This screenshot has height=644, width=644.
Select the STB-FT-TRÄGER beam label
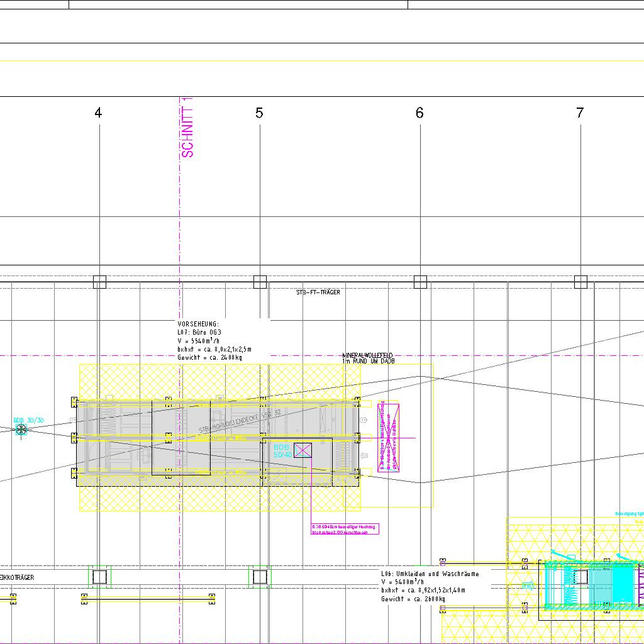pyautogui.click(x=318, y=292)
